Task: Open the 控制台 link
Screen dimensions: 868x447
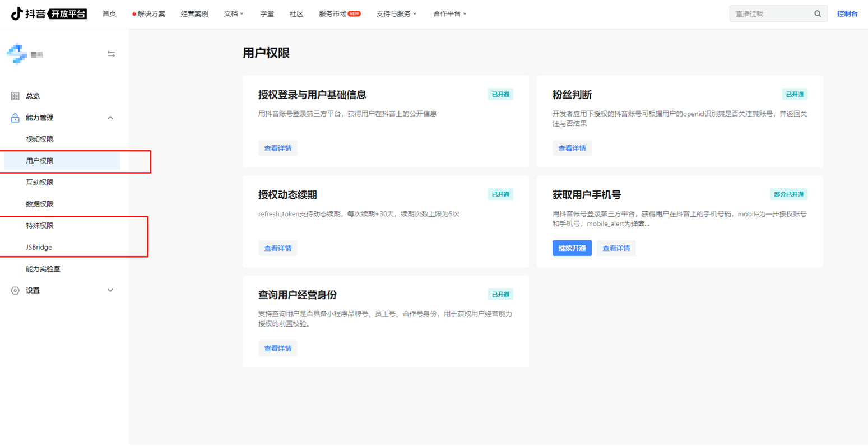Action: [847, 14]
